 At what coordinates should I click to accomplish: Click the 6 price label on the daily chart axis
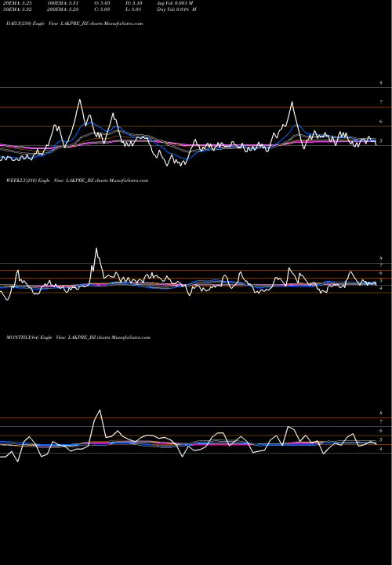tap(381, 122)
